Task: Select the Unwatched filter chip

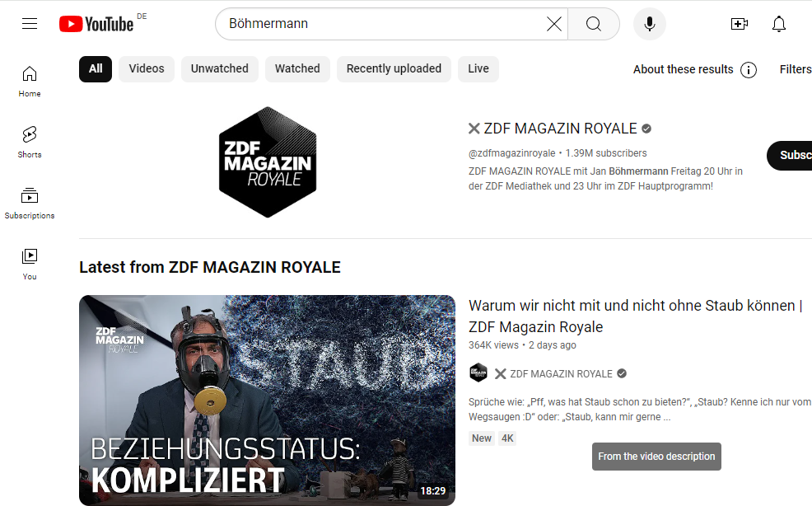Action: pos(220,69)
